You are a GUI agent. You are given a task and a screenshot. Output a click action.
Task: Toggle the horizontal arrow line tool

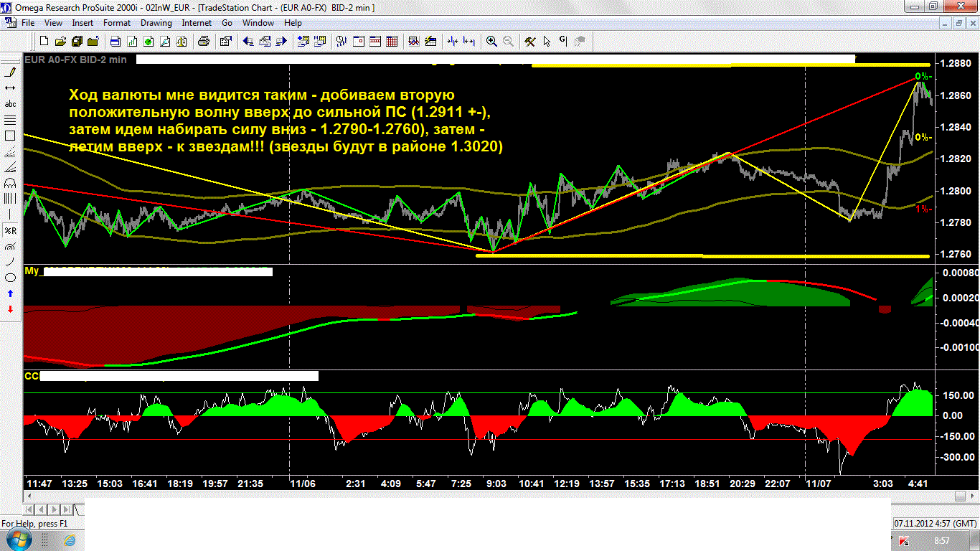11,88
